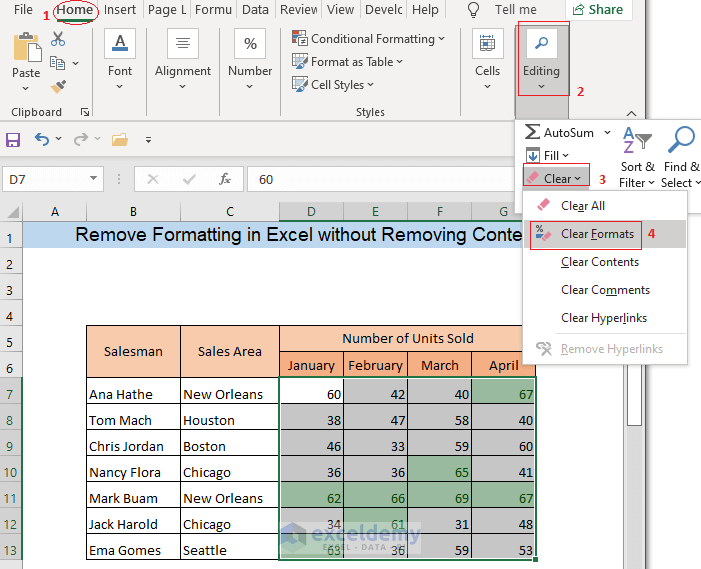Image resolution: width=701 pixels, height=569 pixels.
Task: Click the Number percent icon
Action: (x=250, y=43)
